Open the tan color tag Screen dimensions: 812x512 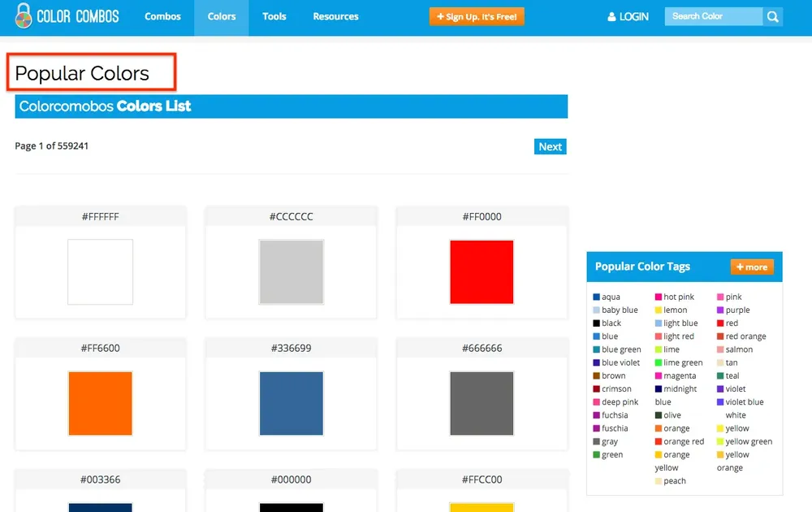click(732, 362)
